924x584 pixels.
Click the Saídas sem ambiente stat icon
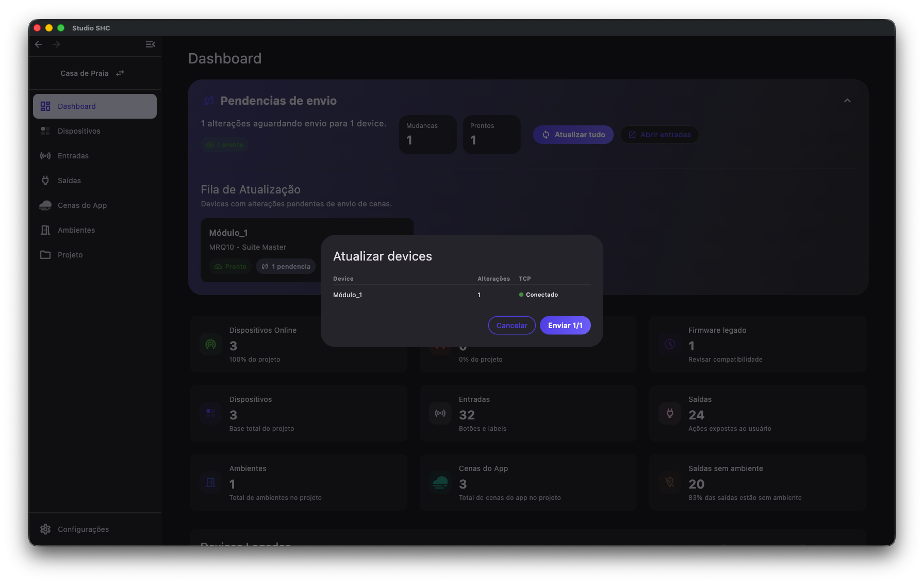pos(670,482)
